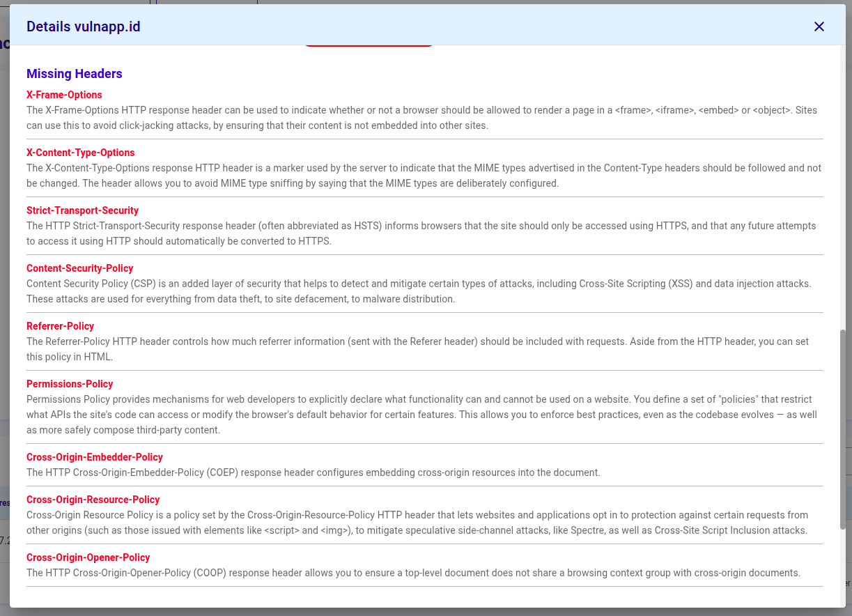852x616 pixels.
Task: Close the Details vulnapp.id dialog
Action: 819,26
